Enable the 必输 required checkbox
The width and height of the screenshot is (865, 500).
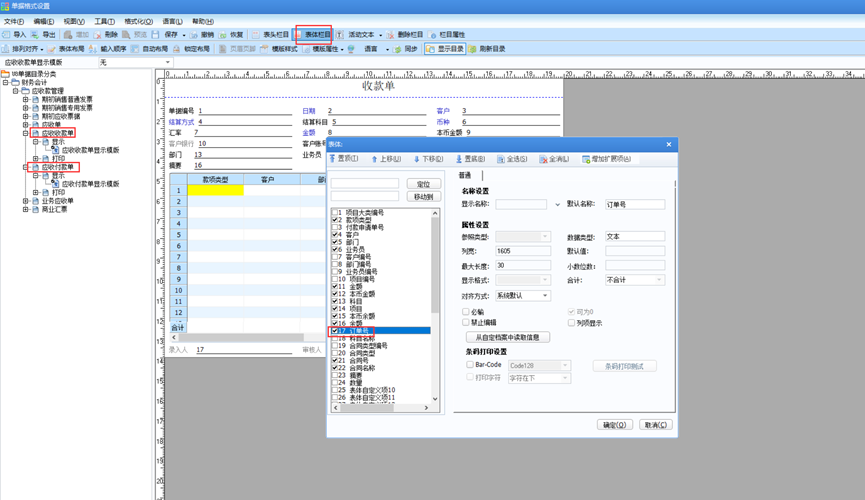[x=466, y=312]
